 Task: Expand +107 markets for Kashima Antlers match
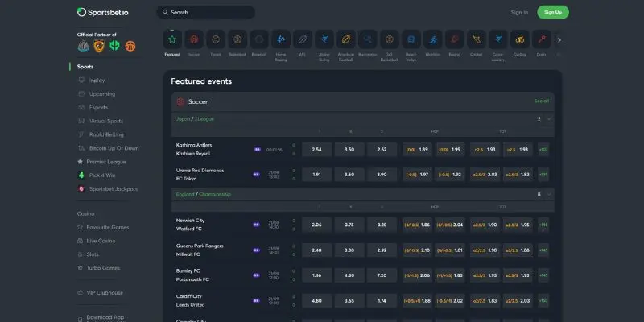pos(543,150)
